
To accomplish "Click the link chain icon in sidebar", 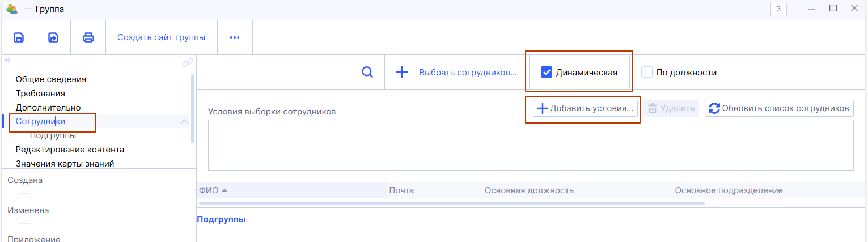I will 188,63.
